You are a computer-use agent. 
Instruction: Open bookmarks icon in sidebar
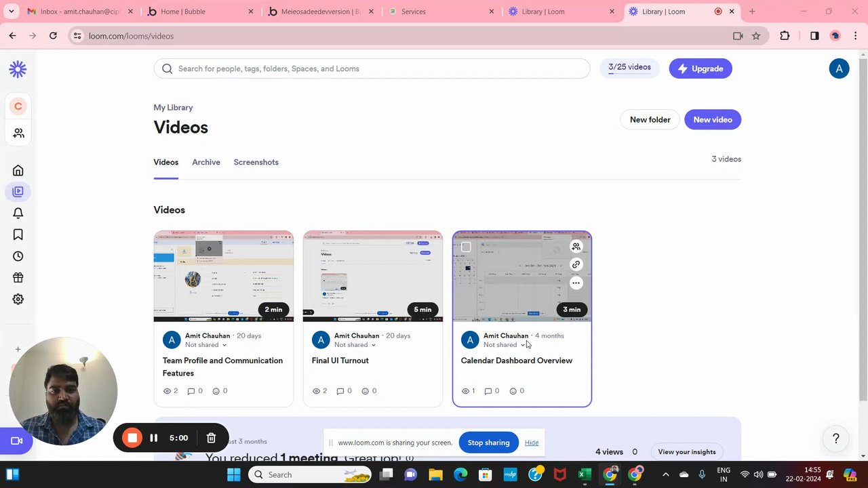click(x=18, y=235)
